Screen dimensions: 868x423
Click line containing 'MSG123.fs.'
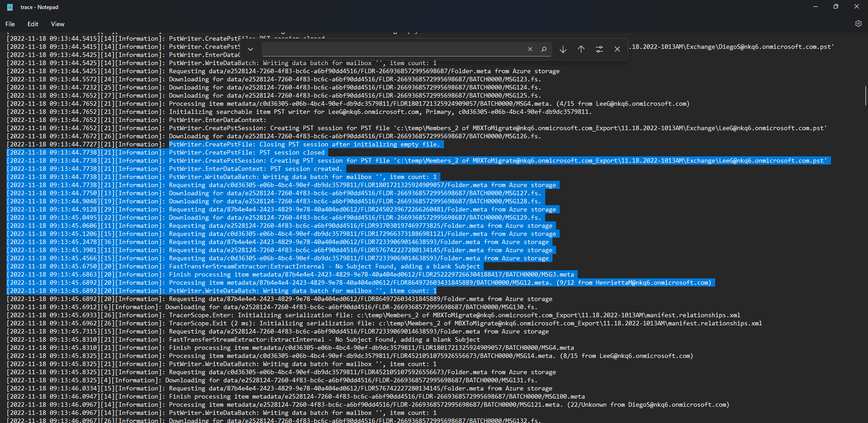274,80
